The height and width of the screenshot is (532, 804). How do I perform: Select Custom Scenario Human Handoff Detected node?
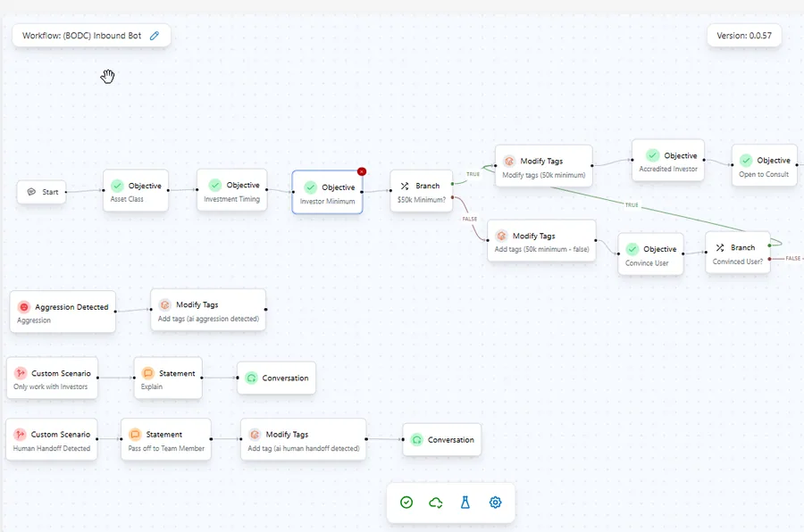51,440
